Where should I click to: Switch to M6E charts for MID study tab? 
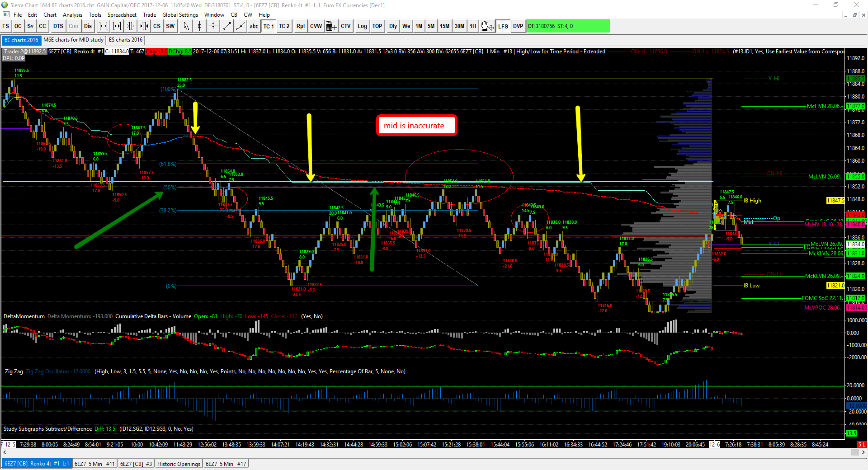tap(73, 40)
